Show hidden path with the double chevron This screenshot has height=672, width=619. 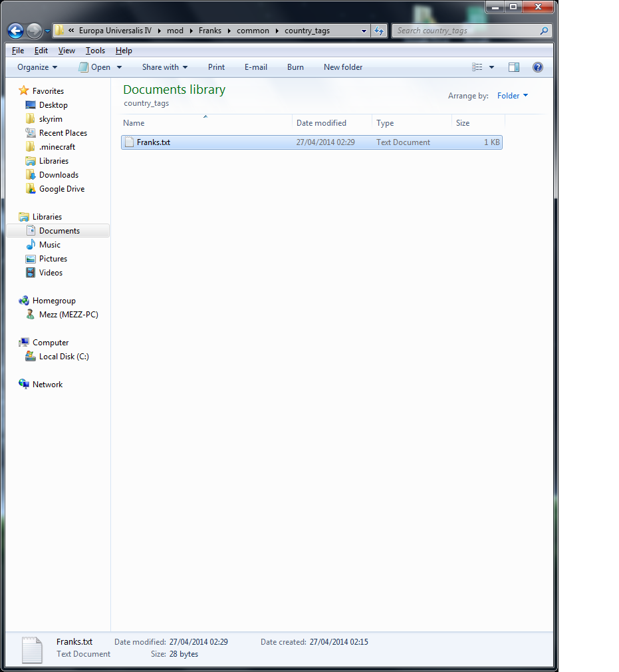pos(71,31)
